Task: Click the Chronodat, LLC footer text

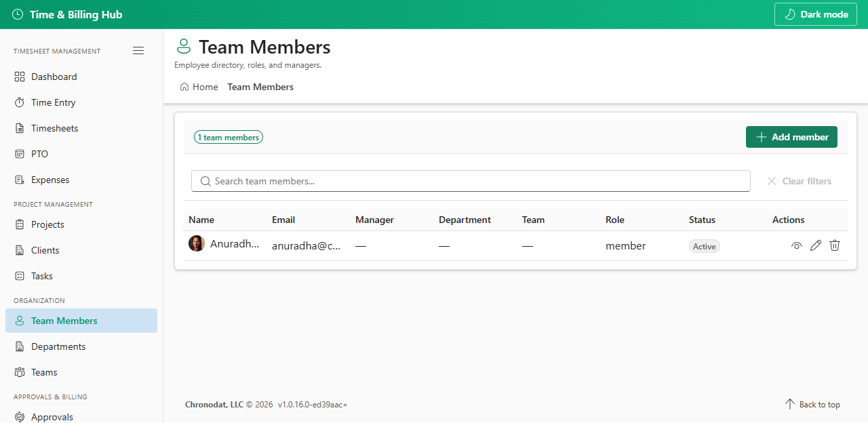Action: point(214,405)
